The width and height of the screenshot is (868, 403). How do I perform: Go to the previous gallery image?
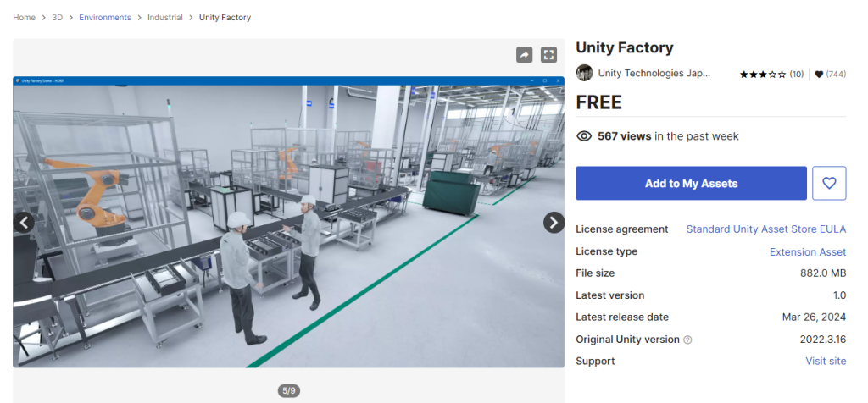(x=24, y=222)
